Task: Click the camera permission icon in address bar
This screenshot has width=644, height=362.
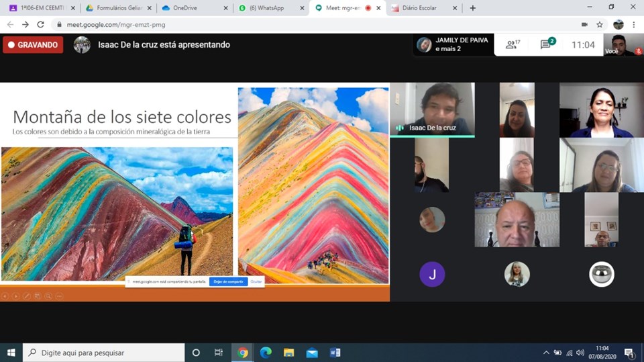Action: 584,24
